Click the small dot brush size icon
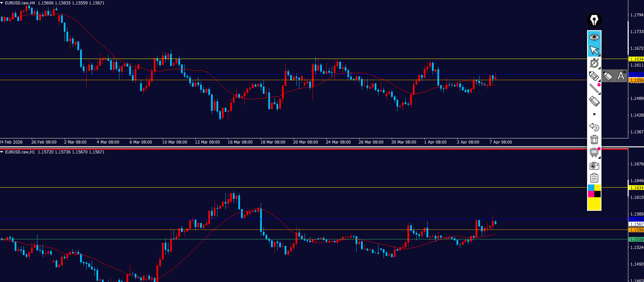This screenshot has height=282, width=644. tap(594, 114)
